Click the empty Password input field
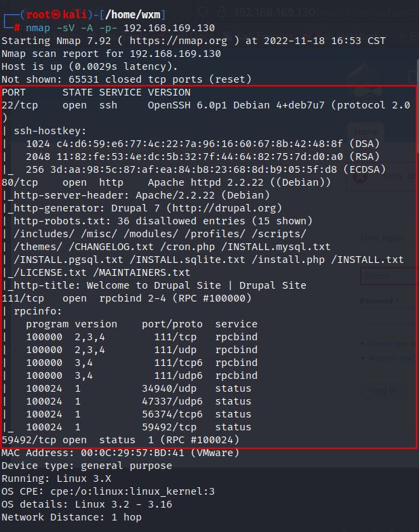The width and height of the screenshot is (419, 532). (389, 317)
